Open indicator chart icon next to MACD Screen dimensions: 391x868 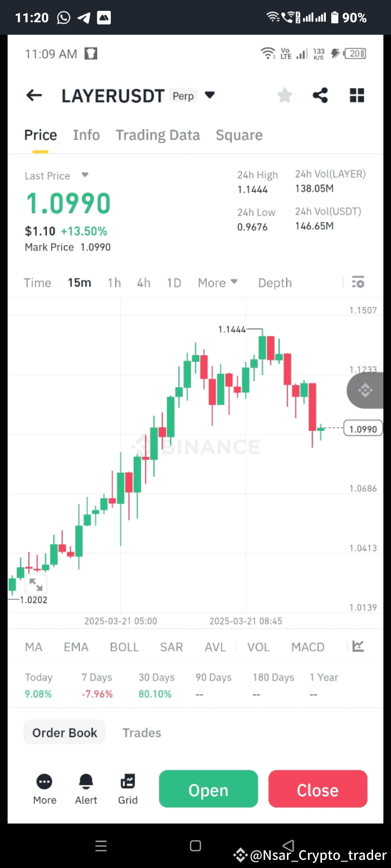coord(357,647)
